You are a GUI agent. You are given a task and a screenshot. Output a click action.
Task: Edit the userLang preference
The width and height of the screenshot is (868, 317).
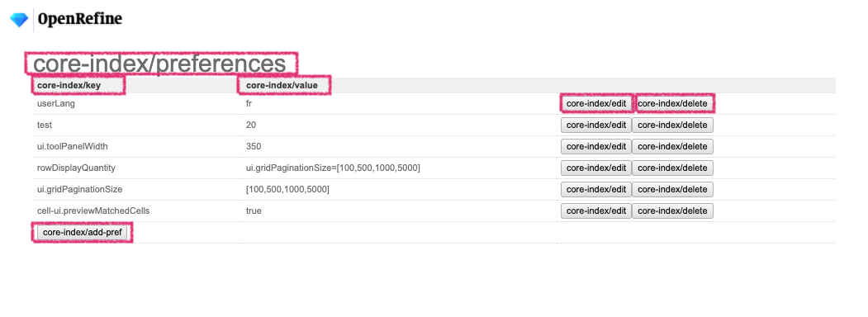596,103
